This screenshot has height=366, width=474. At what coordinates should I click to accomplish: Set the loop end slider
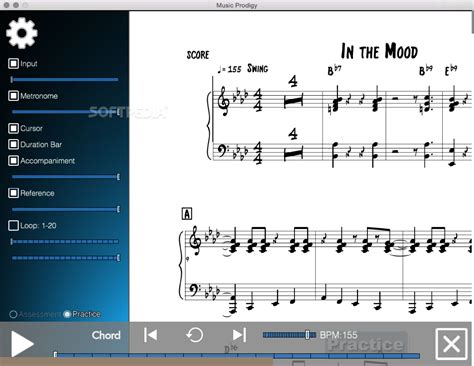coord(65,258)
